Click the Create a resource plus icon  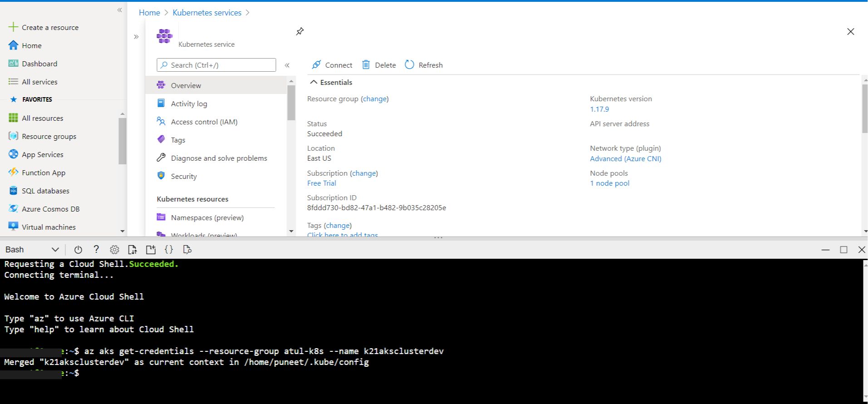click(13, 27)
